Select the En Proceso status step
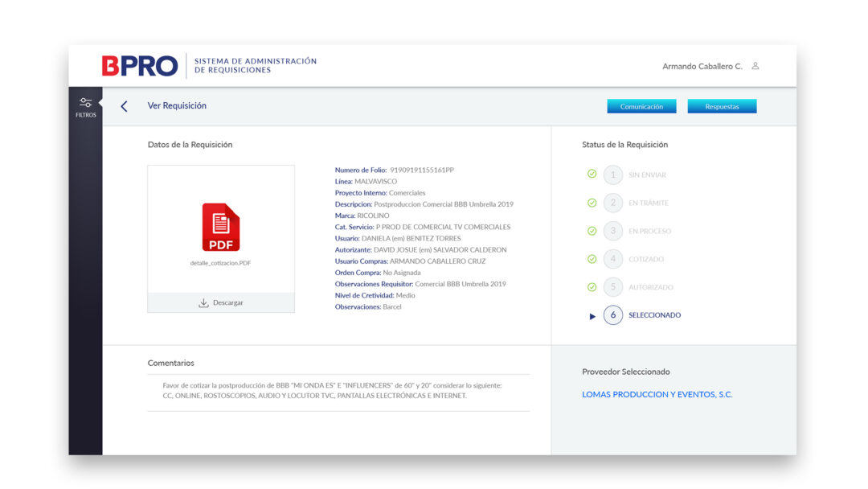The image size is (868, 489). 649,232
